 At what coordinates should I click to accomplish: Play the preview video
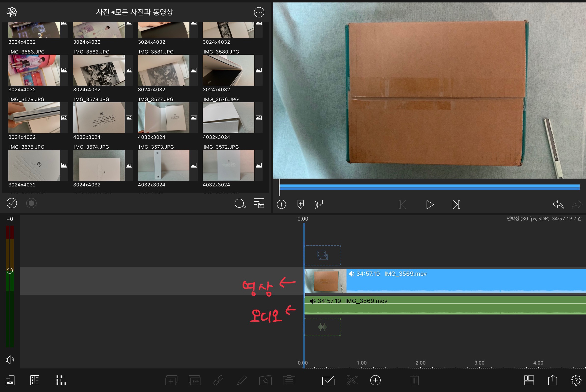[x=429, y=205]
